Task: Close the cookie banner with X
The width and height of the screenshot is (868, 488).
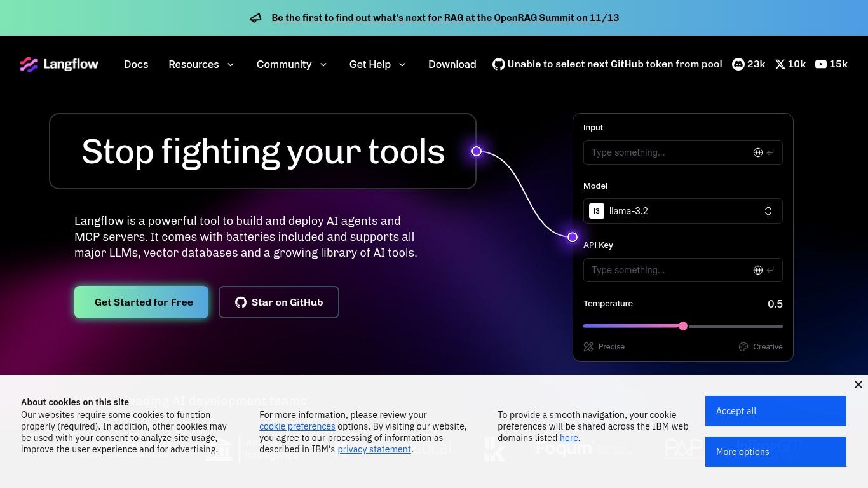Action: [x=858, y=384]
